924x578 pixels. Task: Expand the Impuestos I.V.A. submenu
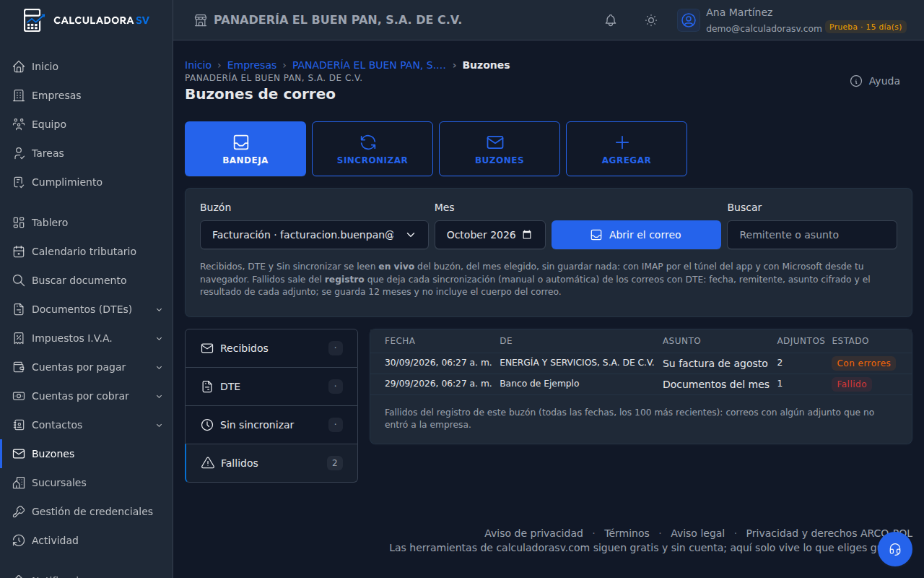87,338
